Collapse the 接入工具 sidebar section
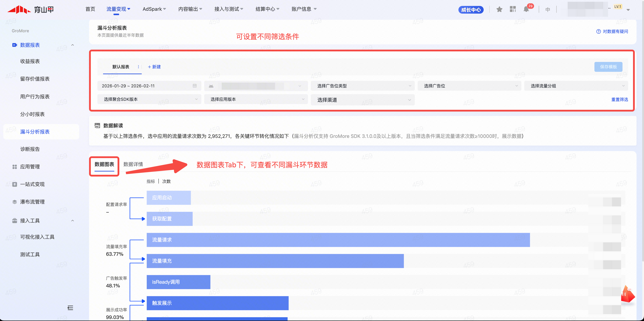Image resolution: width=644 pixels, height=321 pixels. (x=73, y=221)
